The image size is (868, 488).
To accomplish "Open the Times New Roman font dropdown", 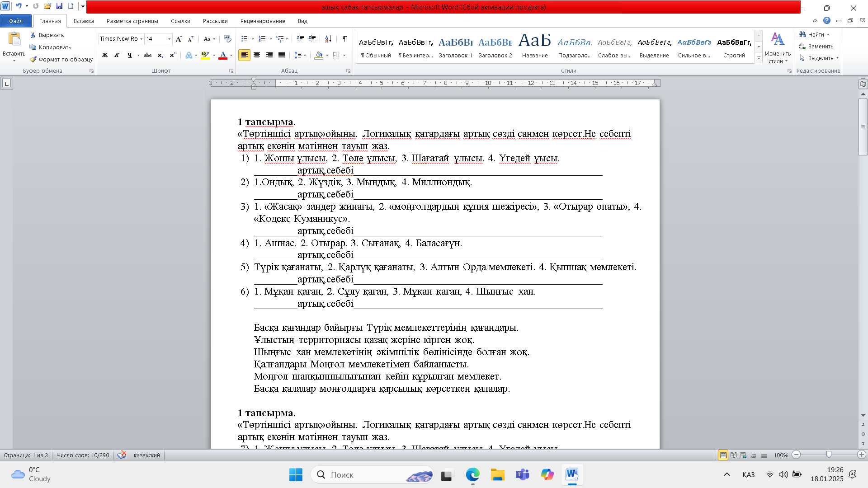I will [141, 39].
